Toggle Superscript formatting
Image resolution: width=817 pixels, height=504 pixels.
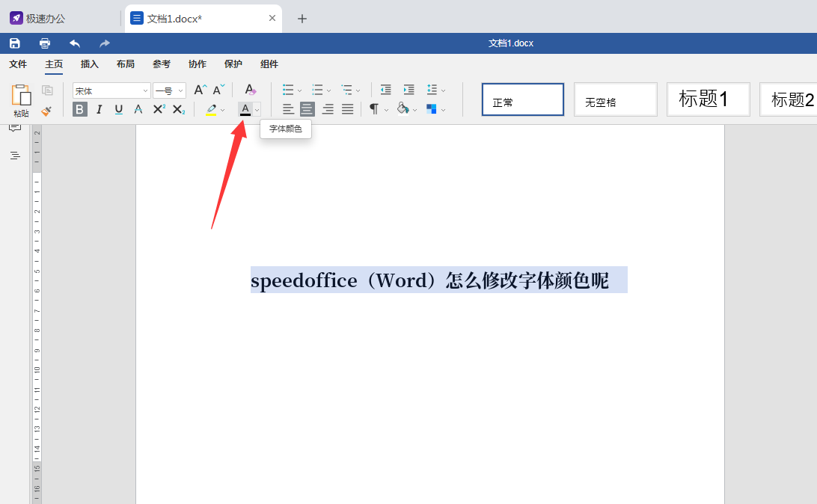coord(159,109)
